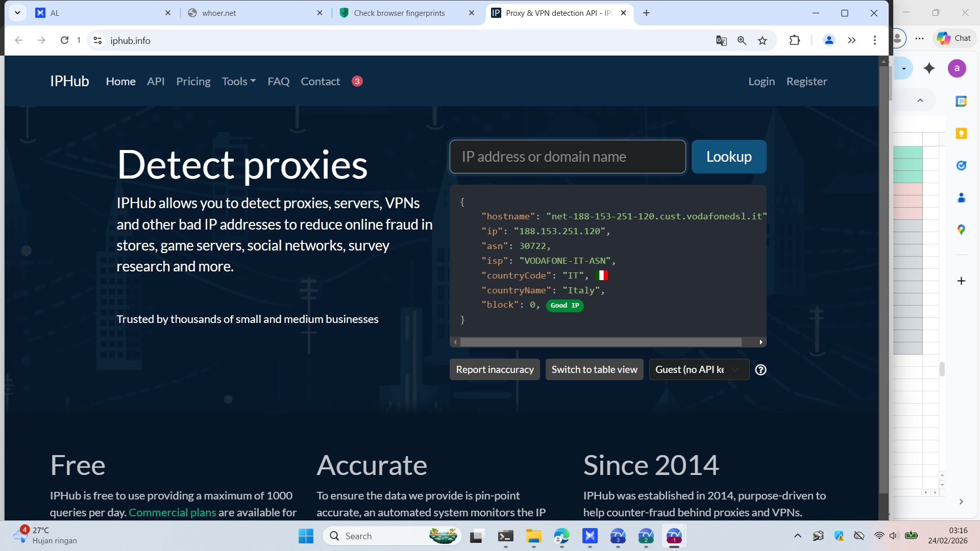Click the browser profile avatar icon

tap(829, 40)
